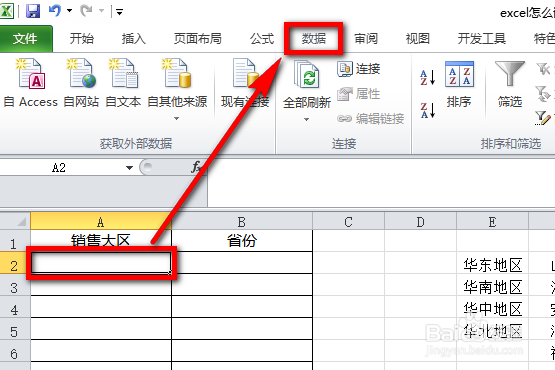Import data 自文本 (From Text)
Screen dimensions: 555x370
pyautogui.click(x=123, y=84)
